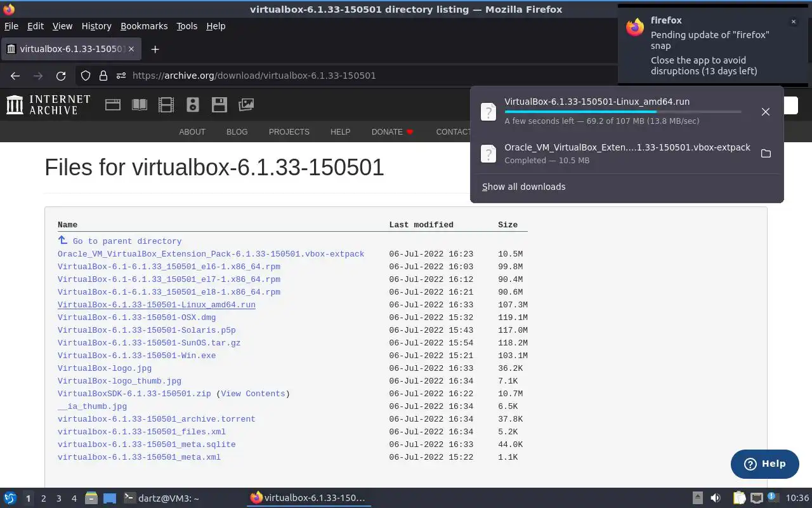Viewport: 812px width, 508px height.
Task: Open the Web archive icon in Internet Archive navbar
Action: [113, 105]
